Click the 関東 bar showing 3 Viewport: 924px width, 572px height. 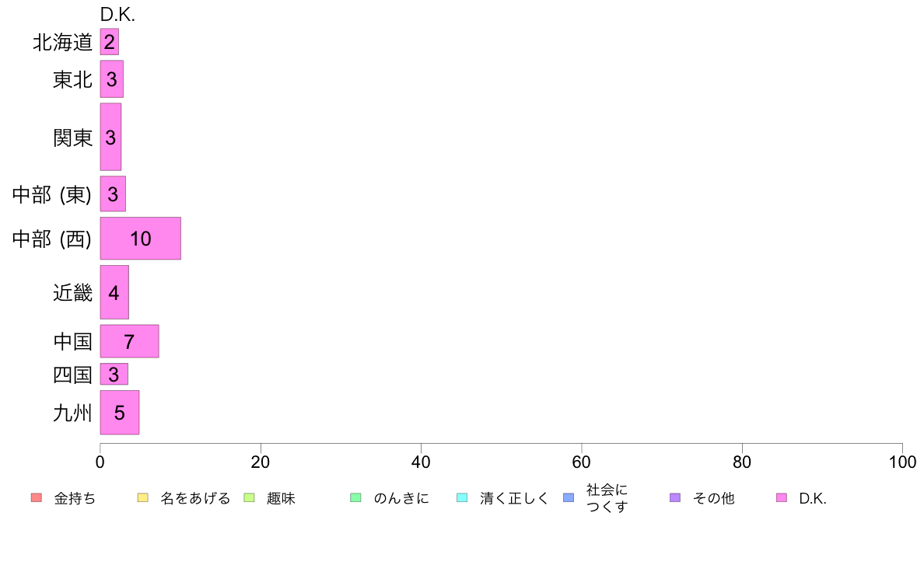[110, 138]
